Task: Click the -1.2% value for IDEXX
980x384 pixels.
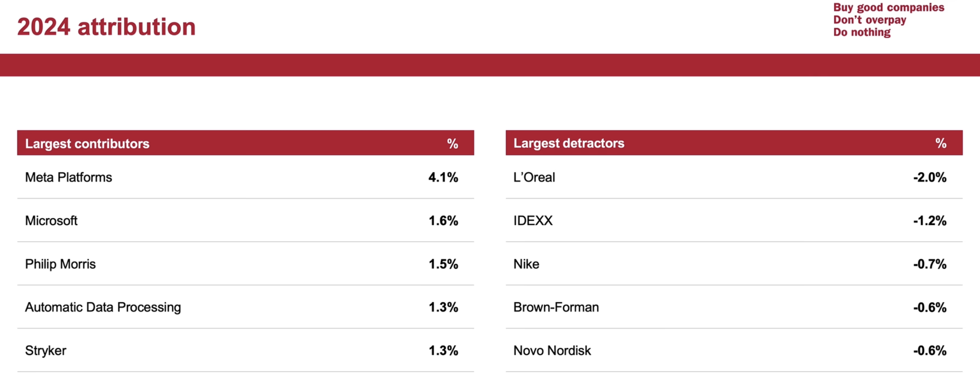Action: [x=930, y=221]
